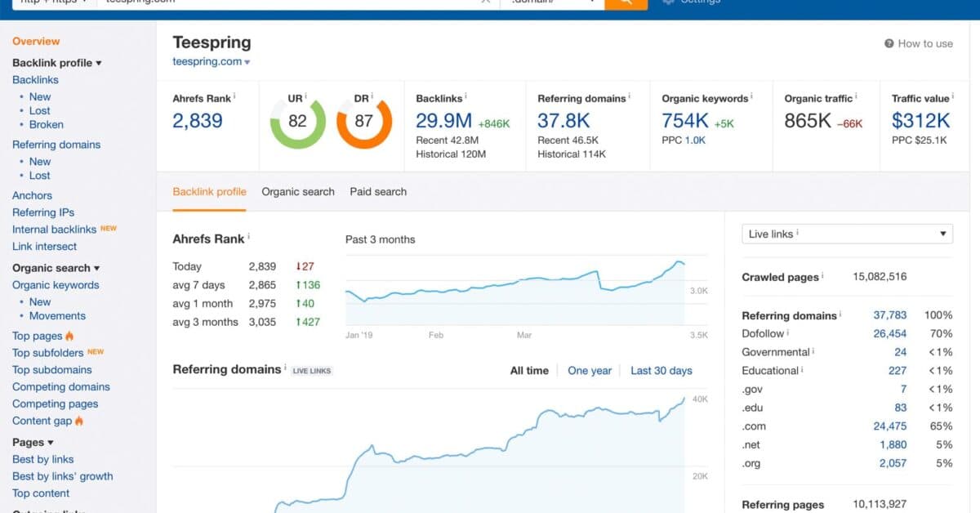Open Top content report

pyautogui.click(x=41, y=493)
